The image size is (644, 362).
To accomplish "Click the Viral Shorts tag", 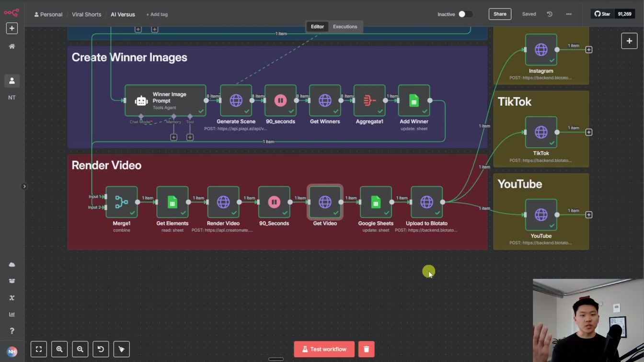I will coord(87,14).
